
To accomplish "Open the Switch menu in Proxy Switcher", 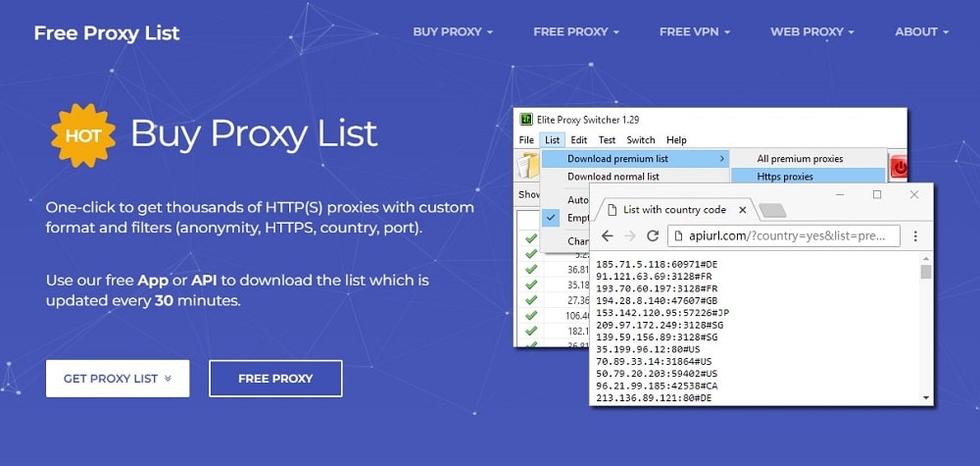I will point(641,140).
